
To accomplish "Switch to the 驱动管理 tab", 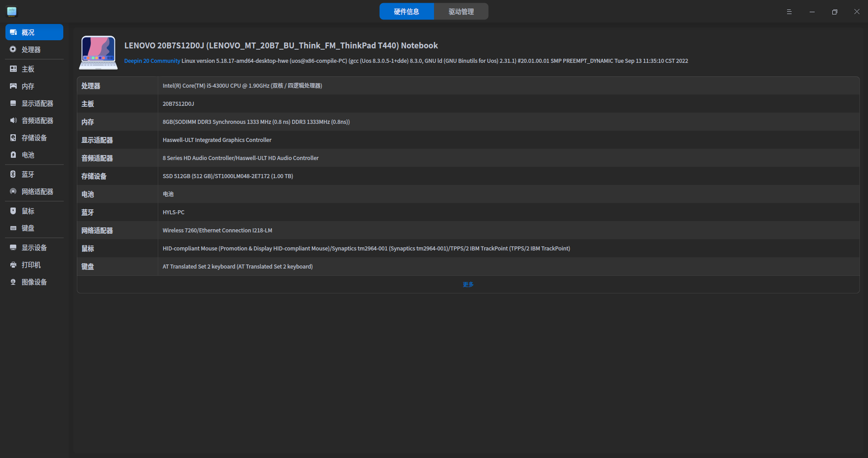I will tap(461, 12).
